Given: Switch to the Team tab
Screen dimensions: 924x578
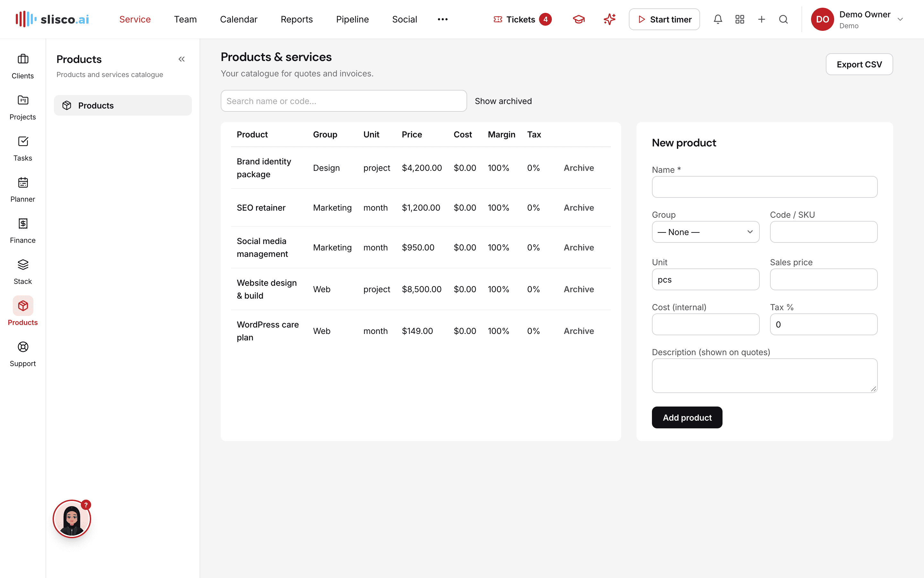Looking at the screenshot, I should [x=185, y=19].
